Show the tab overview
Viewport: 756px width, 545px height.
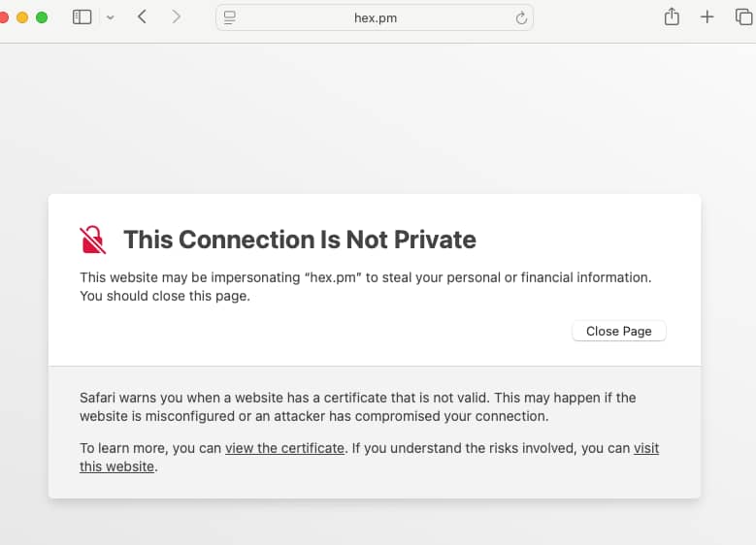[744, 16]
